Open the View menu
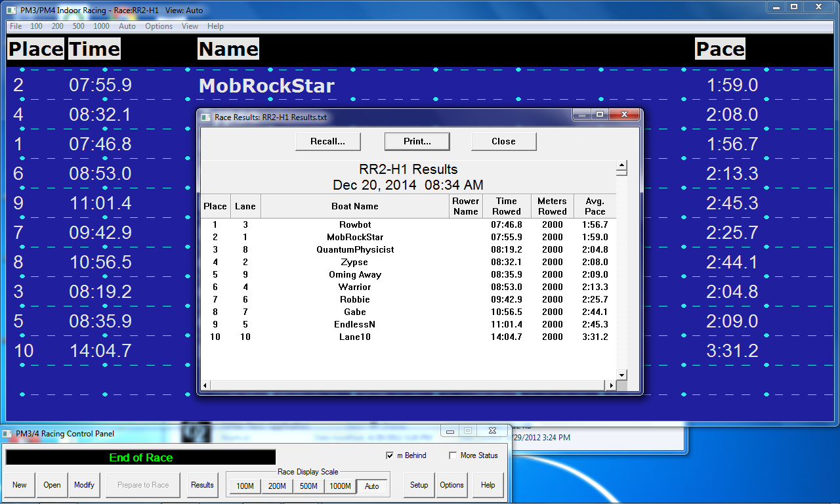Screen dimensions: 840x504 [190, 26]
